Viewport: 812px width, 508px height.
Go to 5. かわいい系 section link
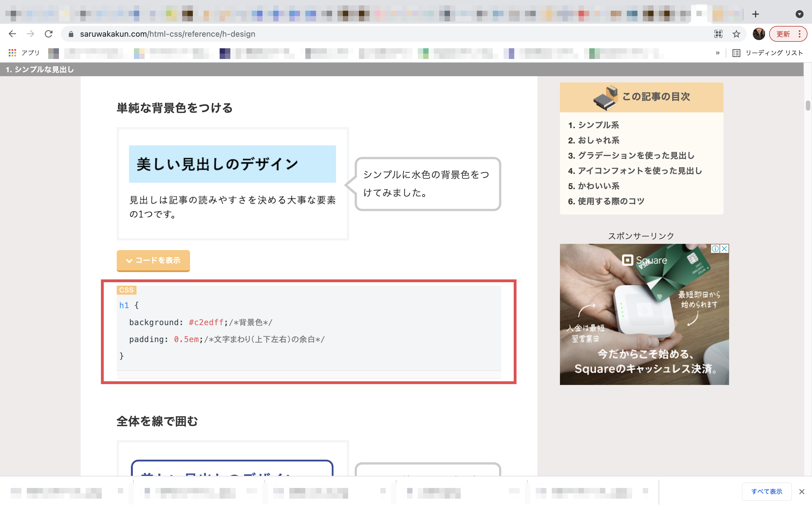tap(593, 186)
